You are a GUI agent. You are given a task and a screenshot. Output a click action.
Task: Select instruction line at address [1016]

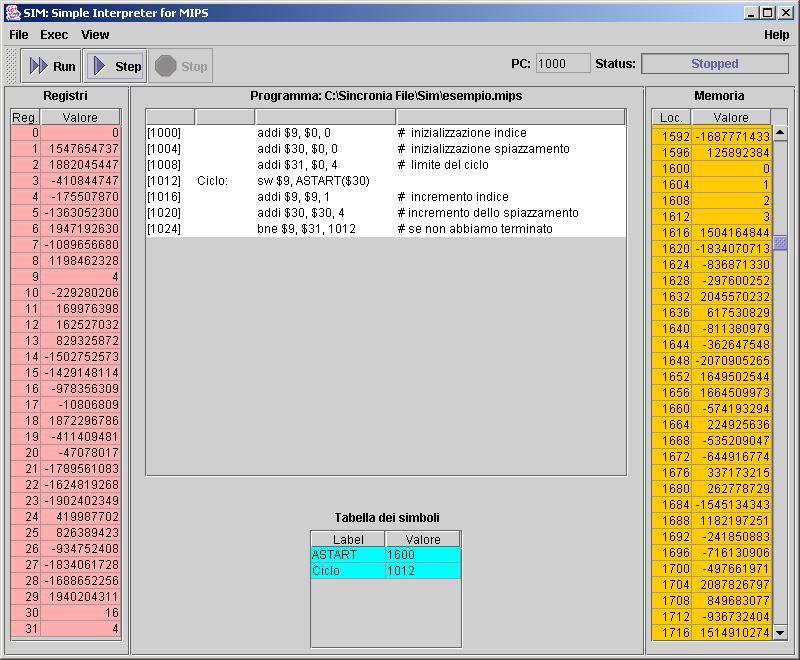point(386,197)
